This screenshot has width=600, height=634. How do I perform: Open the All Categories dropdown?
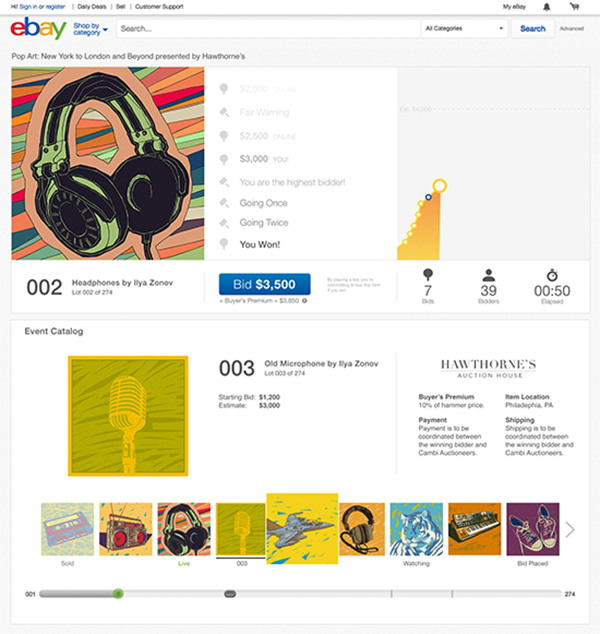(464, 28)
